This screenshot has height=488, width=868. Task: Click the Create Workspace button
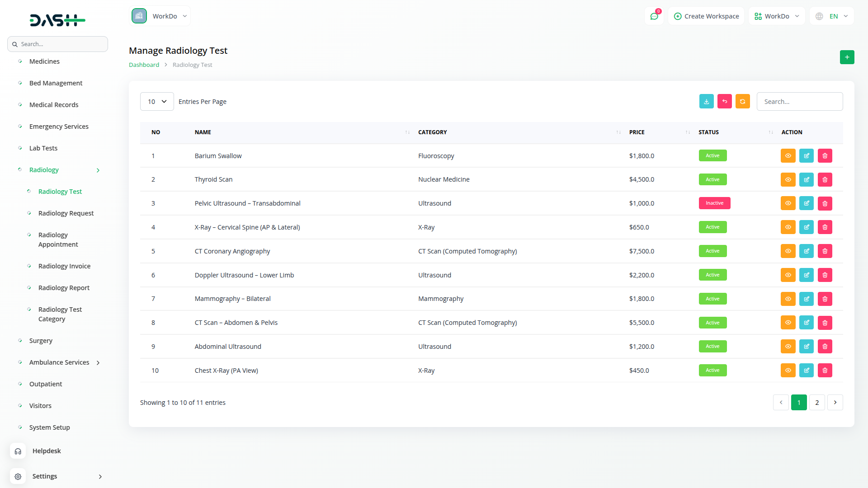click(706, 16)
